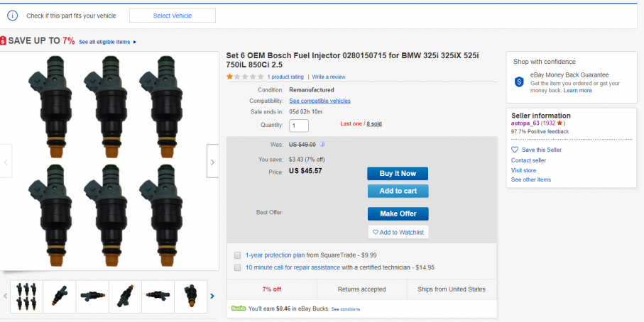This screenshot has height=322, width=644.
Task: Open 10 minute call for repair assistance link
Action: pos(293,267)
